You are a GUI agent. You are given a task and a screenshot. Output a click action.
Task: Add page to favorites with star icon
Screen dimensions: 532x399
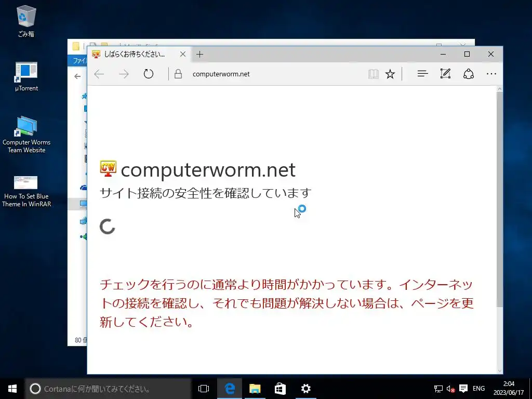[390, 74]
